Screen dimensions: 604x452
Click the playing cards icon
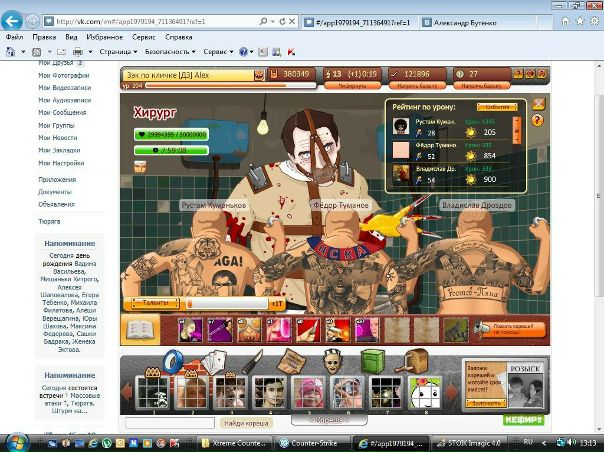point(213,362)
